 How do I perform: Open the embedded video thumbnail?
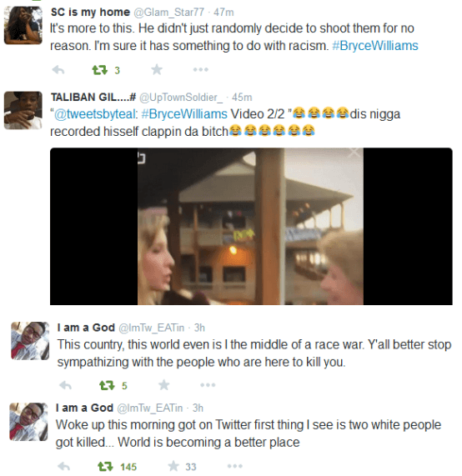251,226
